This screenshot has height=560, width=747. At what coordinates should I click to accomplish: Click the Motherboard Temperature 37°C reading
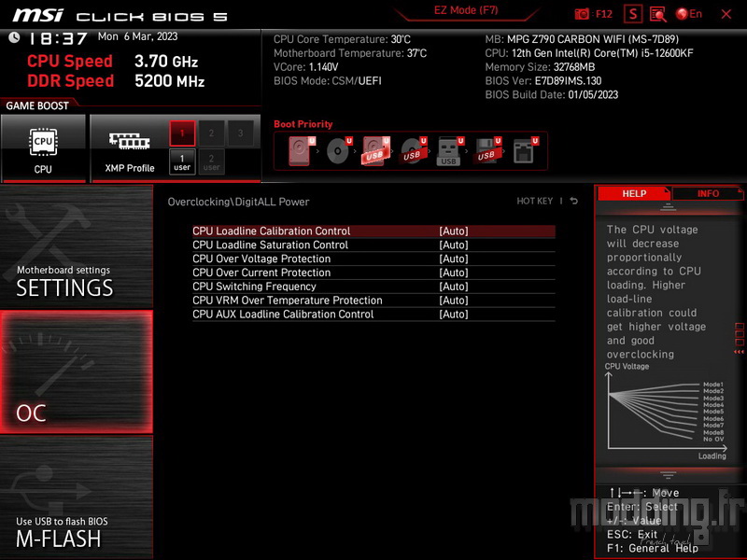349,53
